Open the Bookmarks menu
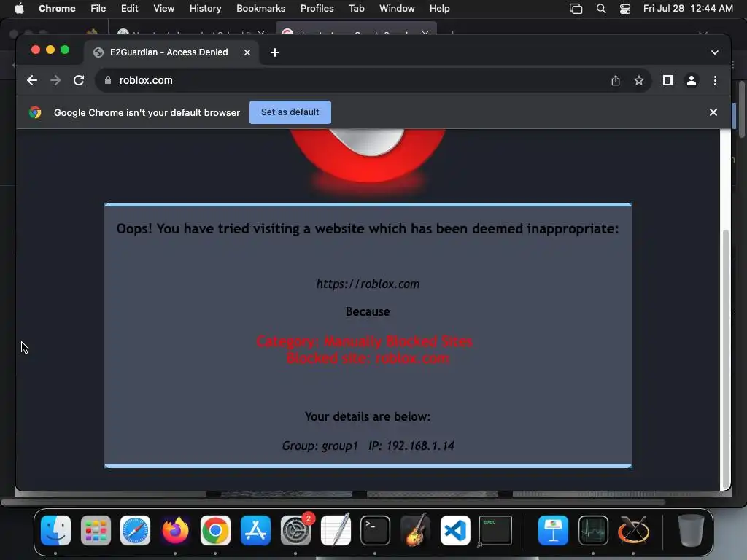 [260, 9]
